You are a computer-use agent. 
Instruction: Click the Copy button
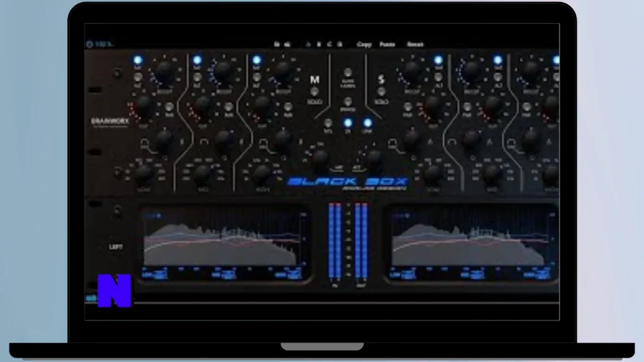pyautogui.click(x=364, y=44)
